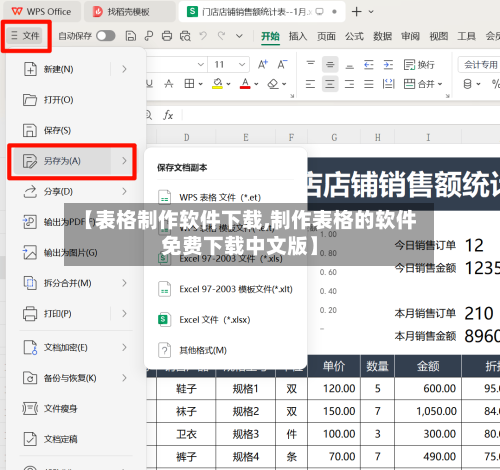Select column G header

click(334, 137)
